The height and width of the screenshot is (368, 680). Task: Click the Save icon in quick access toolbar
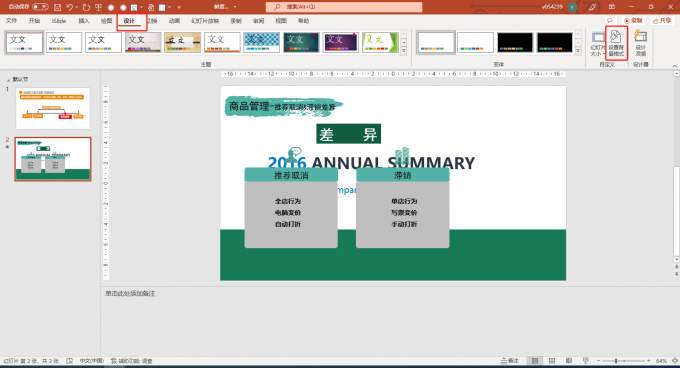click(x=57, y=7)
